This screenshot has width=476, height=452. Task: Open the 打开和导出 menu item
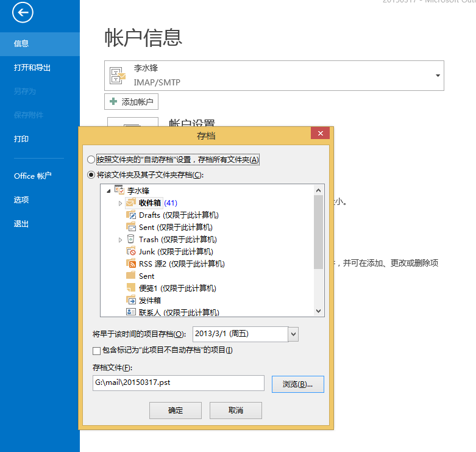tap(32, 68)
